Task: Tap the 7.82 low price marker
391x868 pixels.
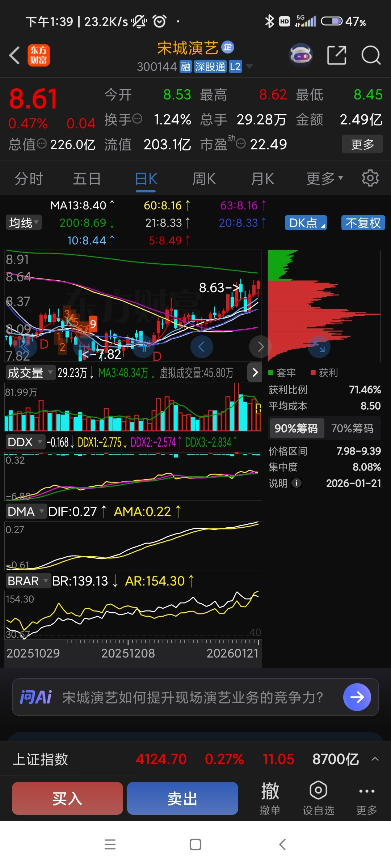Action: tap(102, 354)
